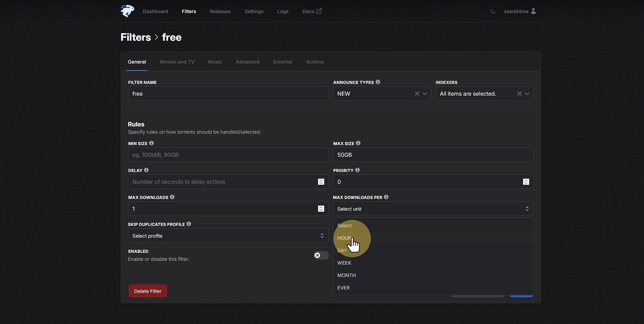Open the Select profile dropdown
The image size is (644, 324).
pyautogui.click(x=228, y=236)
